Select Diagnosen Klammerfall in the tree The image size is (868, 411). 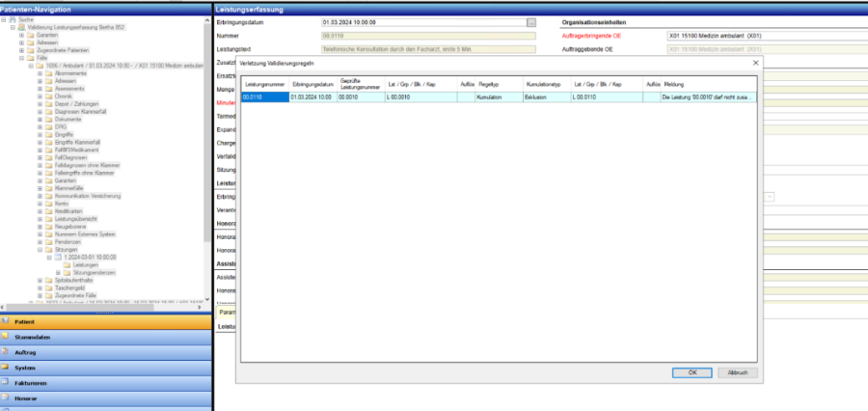click(81, 112)
